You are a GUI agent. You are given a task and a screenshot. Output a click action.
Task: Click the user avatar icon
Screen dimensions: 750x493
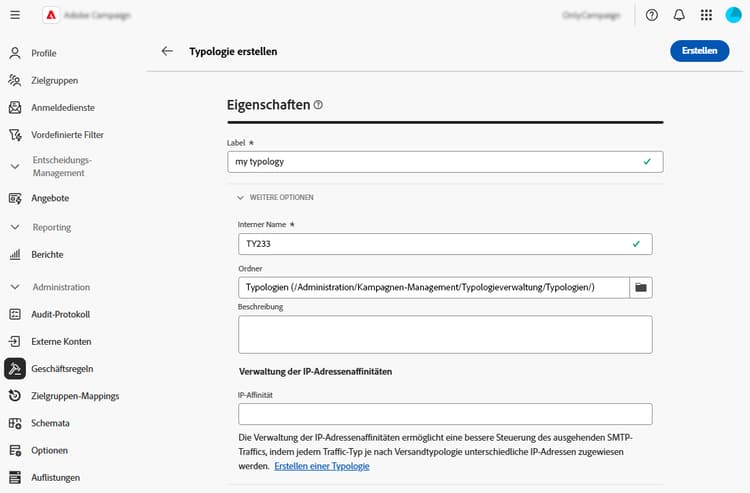point(734,16)
